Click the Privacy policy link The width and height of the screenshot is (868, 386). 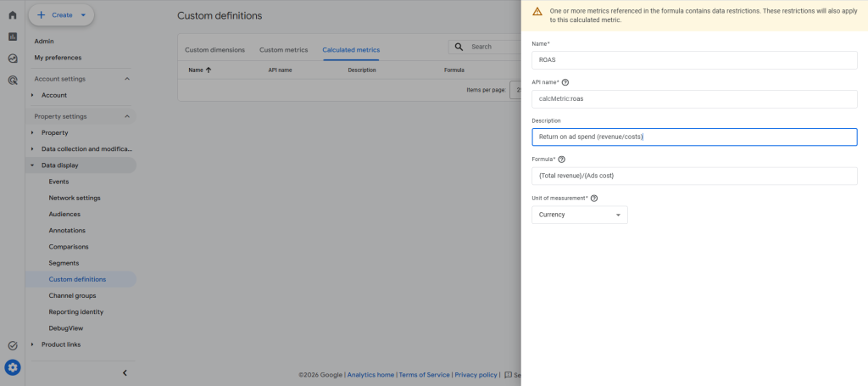click(476, 375)
